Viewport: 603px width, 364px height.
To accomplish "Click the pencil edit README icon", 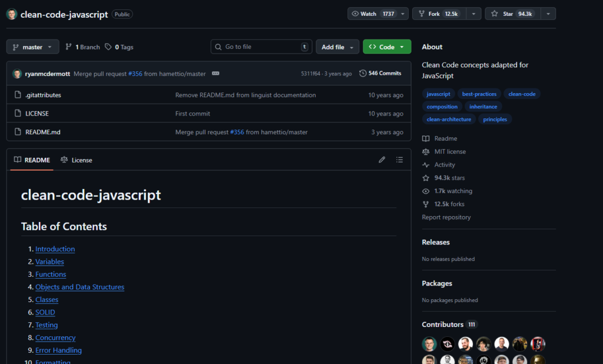I will coord(382,160).
